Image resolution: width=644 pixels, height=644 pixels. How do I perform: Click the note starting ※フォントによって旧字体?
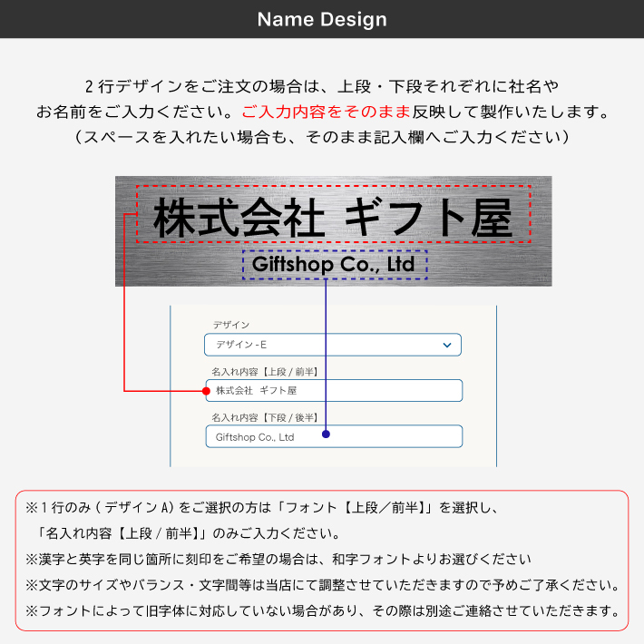point(322,611)
